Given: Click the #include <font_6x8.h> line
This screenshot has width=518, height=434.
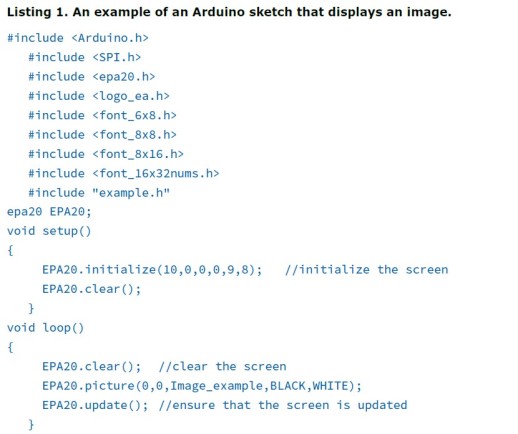Looking at the screenshot, I should (x=102, y=115).
